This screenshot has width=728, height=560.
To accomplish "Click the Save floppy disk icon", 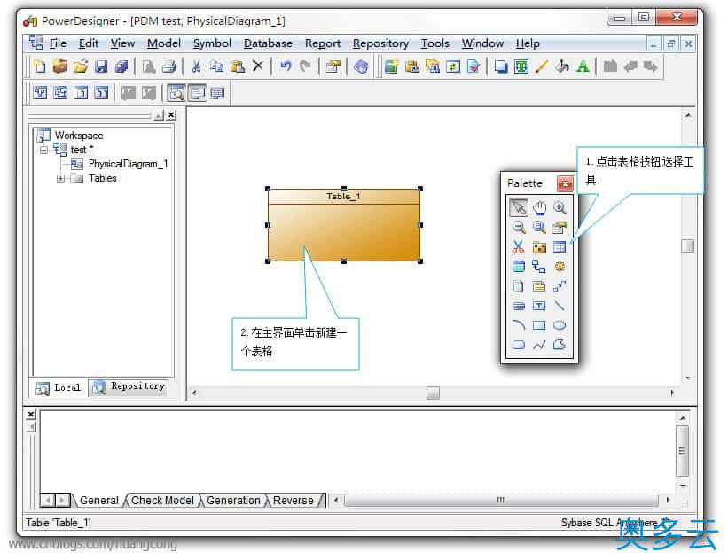I will coord(101,66).
